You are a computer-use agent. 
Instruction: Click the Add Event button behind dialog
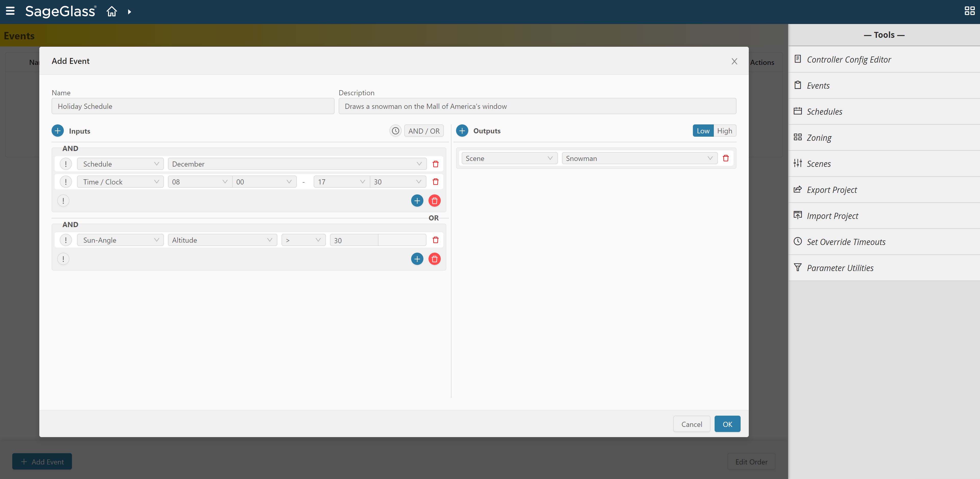point(42,461)
